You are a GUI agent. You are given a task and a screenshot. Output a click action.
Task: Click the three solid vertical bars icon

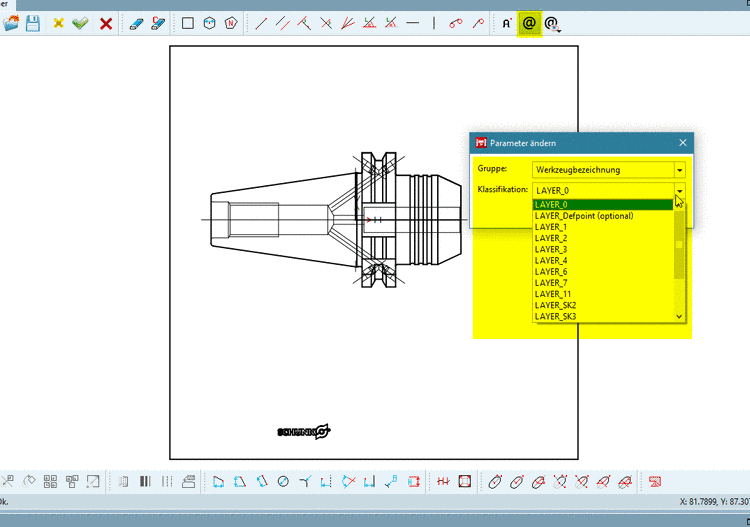145,481
